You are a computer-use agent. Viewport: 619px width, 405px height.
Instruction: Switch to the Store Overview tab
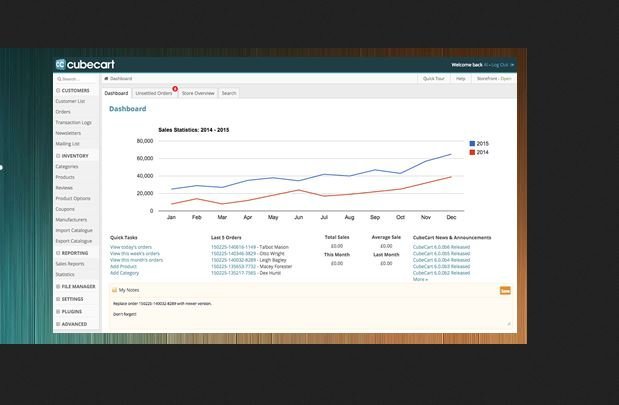[x=198, y=93]
